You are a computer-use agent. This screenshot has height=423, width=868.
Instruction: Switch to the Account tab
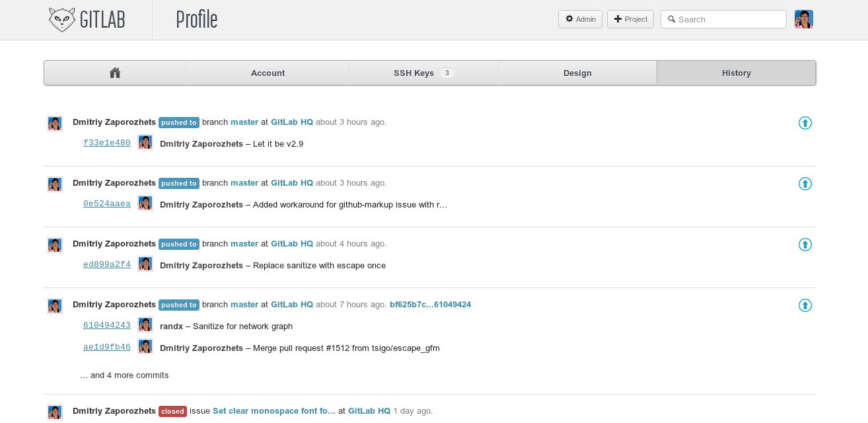point(268,73)
